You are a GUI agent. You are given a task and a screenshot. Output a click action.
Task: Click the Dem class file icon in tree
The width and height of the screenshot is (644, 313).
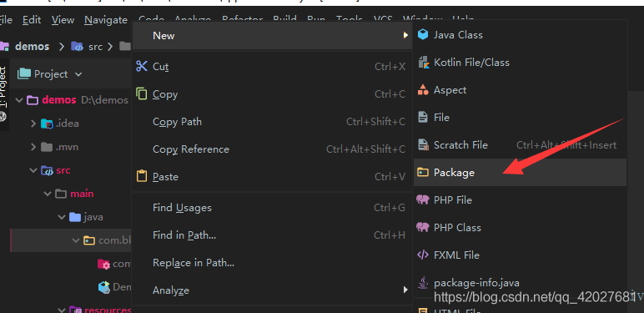104,287
